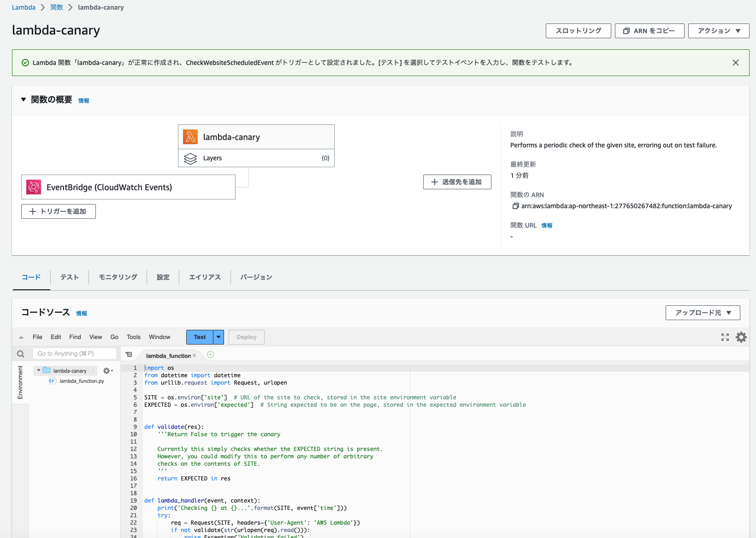This screenshot has height=538, width=756.
Task: Switch to the モニタリング tab
Action: tap(118, 277)
